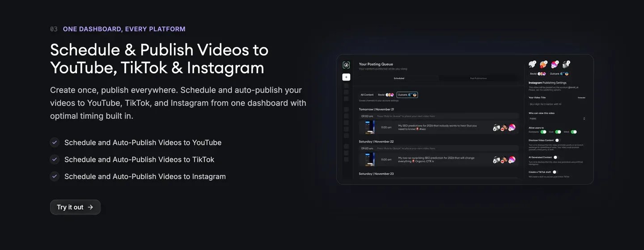Select the Outrank channel filter in posting queue
The image size is (644, 250).
pos(407,95)
